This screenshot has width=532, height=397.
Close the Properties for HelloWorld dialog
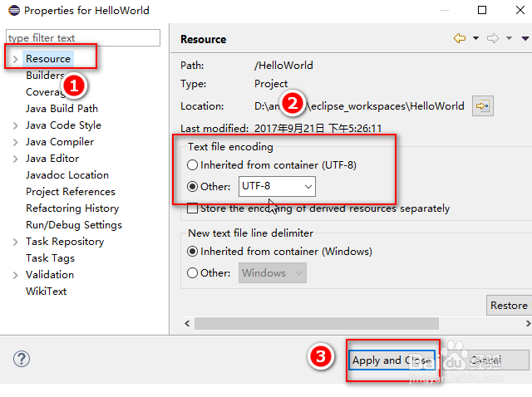point(520,10)
